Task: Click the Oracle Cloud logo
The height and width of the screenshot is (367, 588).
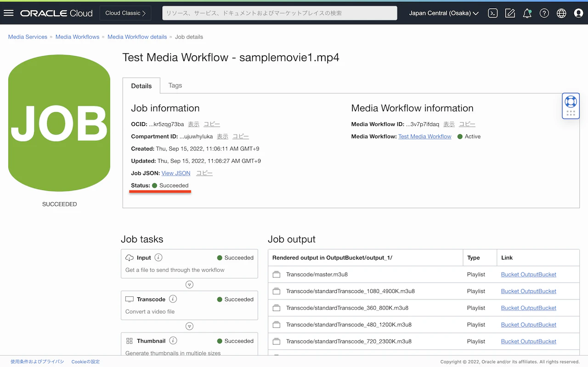Action: [x=57, y=13]
